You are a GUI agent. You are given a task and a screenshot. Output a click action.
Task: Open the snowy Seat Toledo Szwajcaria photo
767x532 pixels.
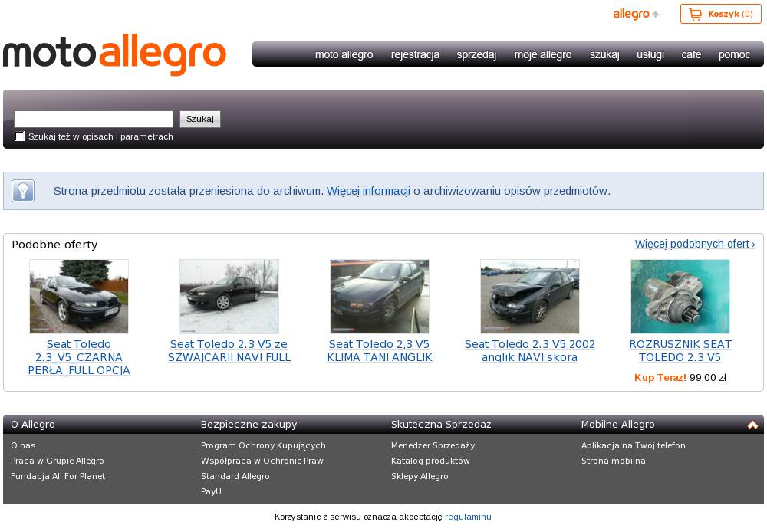[229, 297]
